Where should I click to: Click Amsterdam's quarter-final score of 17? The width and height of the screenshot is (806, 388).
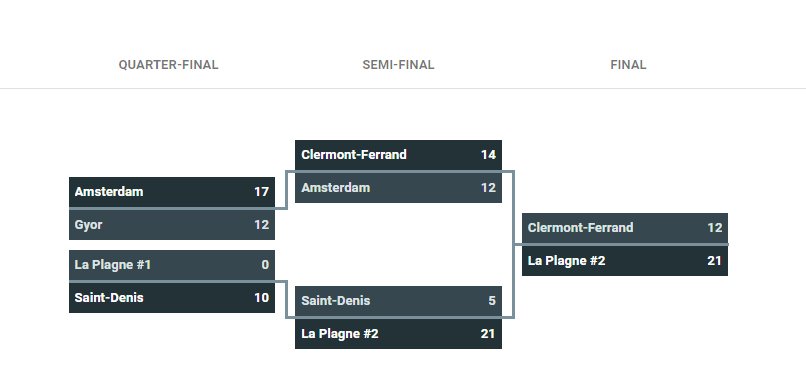(x=262, y=192)
